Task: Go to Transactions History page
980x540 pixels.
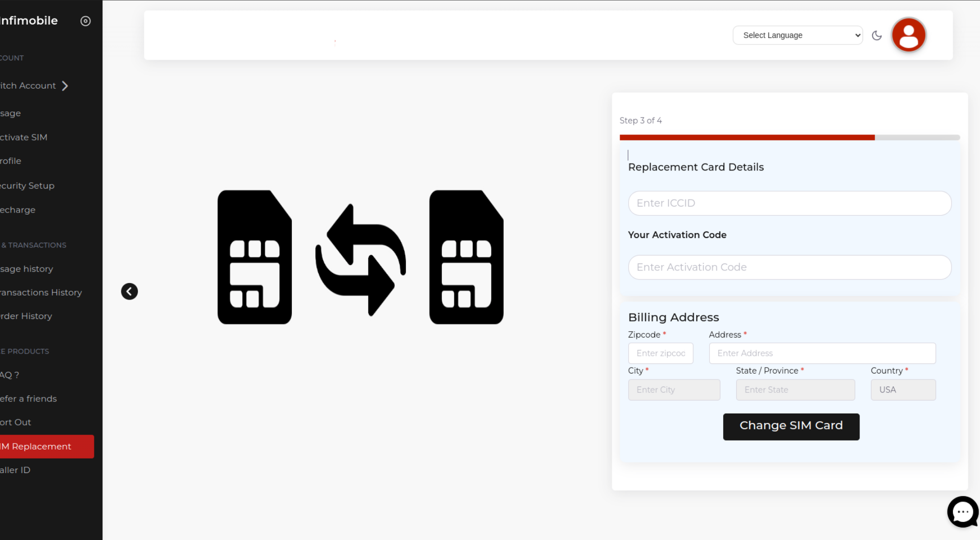Action: pyautogui.click(x=41, y=292)
